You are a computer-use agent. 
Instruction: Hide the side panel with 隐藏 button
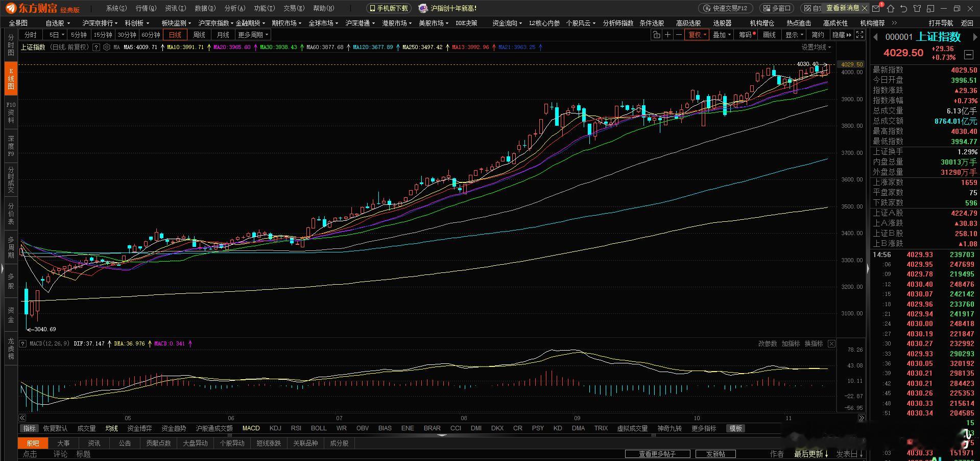click(842, 35)
